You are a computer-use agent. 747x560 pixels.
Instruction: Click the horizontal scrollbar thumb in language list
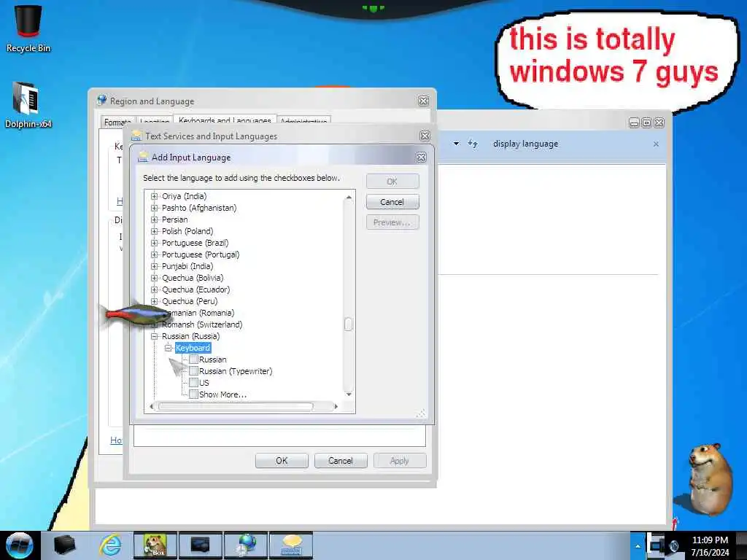pos(236,406)
